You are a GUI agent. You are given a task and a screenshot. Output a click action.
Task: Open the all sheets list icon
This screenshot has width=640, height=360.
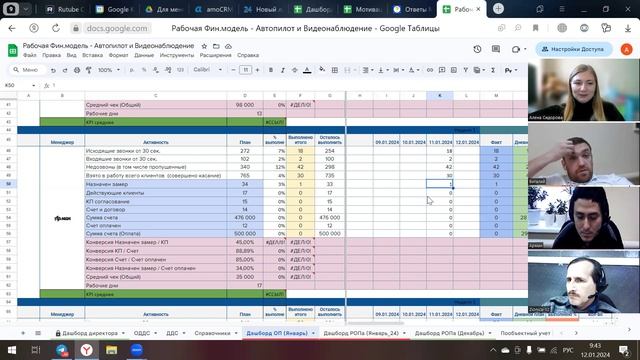(x=38, y=333)
